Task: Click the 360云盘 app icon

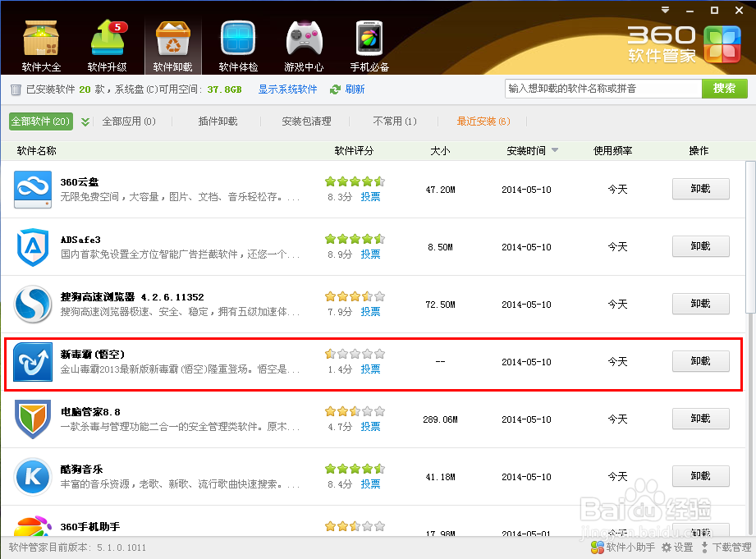Action: coord(33,190)
